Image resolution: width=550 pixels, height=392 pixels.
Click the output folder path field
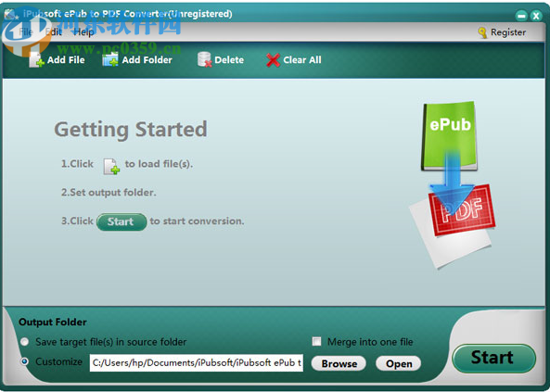pos(197,363)
